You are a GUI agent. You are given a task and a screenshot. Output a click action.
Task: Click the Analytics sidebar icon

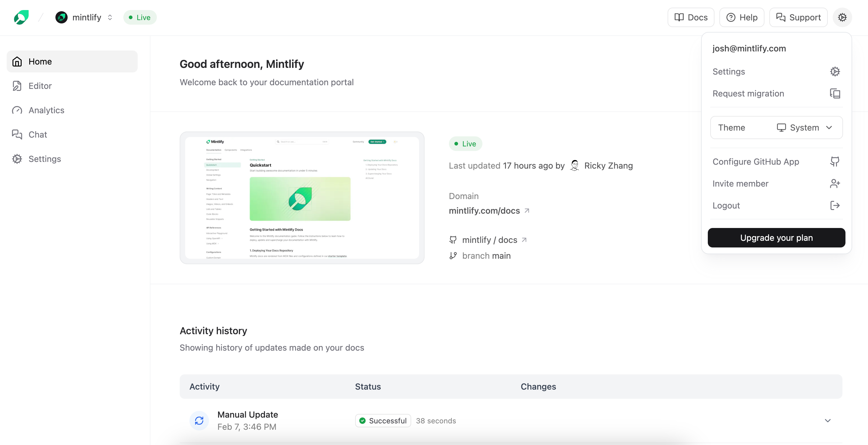tap(18, 110)
